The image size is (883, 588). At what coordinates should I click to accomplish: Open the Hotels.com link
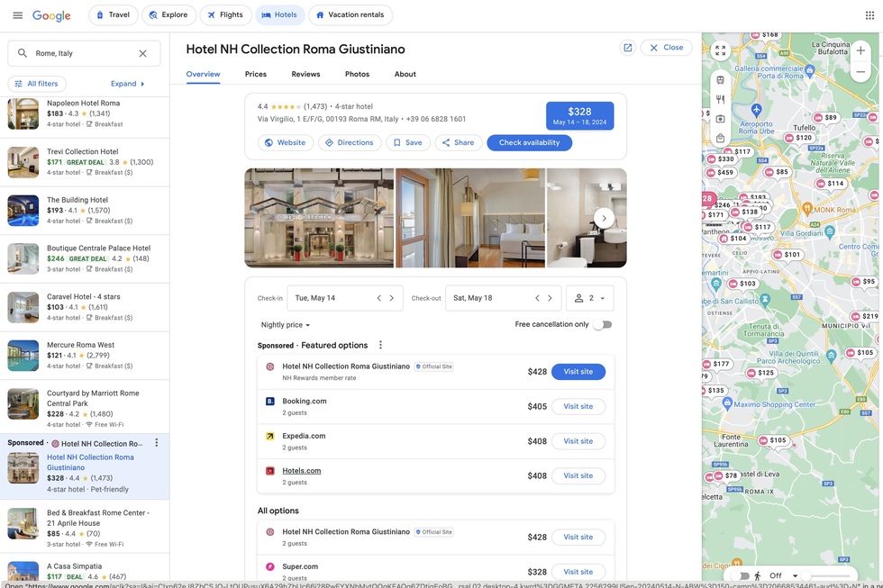[x=301, y=471]
